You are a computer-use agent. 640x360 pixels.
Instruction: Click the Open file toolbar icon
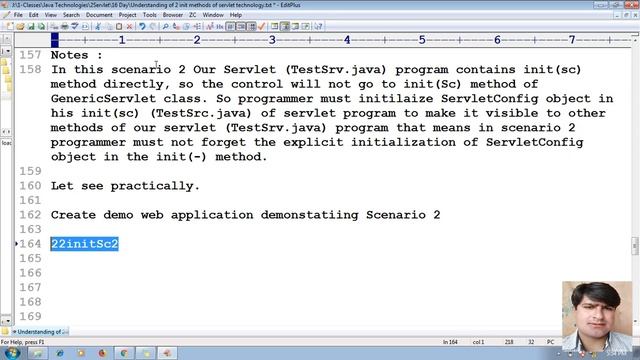(x=20, y=27)
